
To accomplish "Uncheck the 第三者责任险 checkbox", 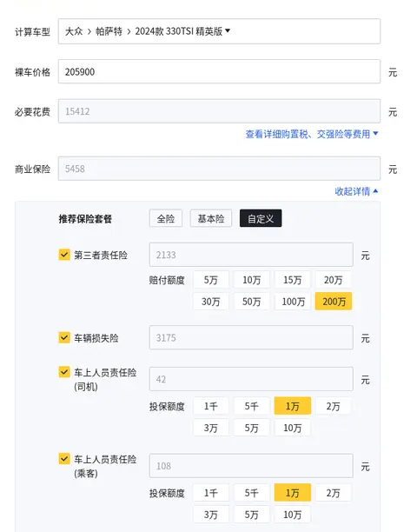I will pos(64,255).
